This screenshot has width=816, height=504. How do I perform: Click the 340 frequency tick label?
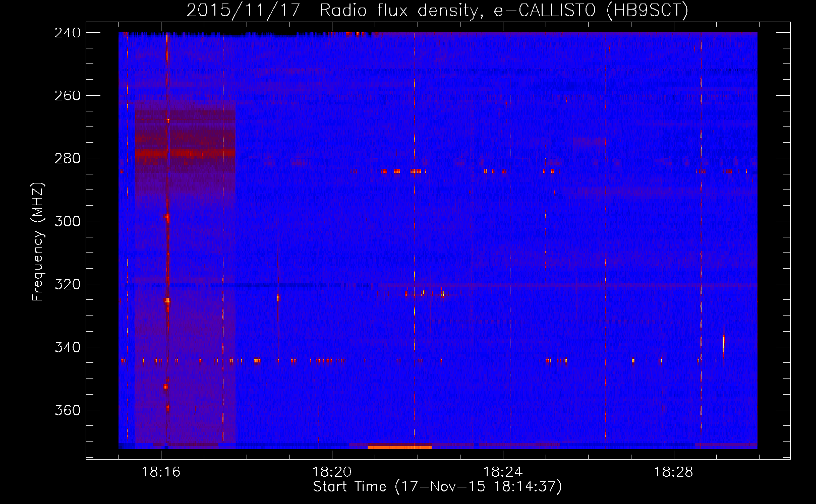68,347
